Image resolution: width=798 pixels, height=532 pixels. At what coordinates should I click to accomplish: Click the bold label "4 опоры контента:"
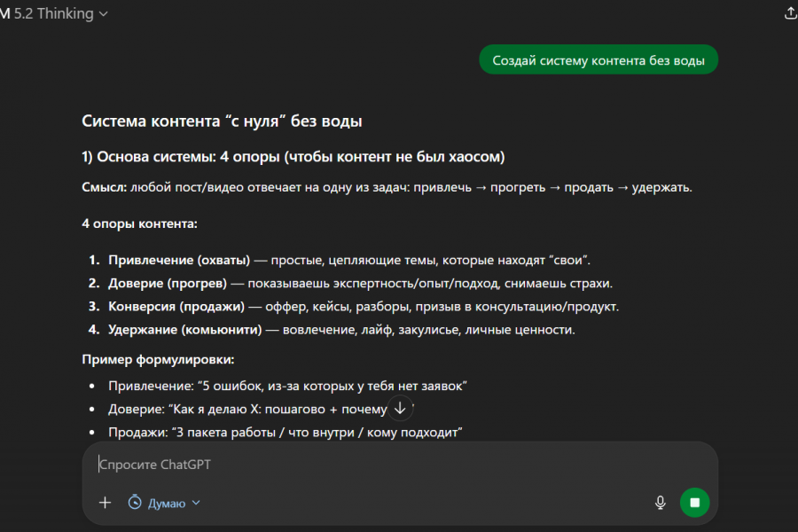pos(139,223)
